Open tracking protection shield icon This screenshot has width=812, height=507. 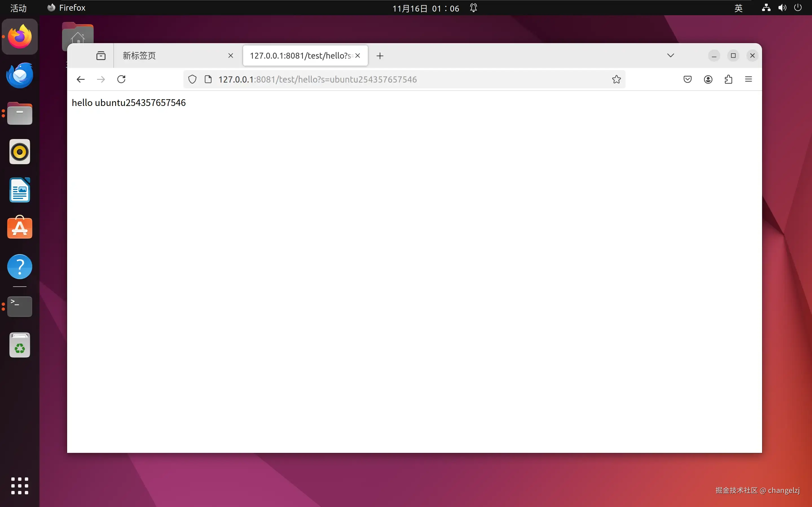[x=192, y=79]
